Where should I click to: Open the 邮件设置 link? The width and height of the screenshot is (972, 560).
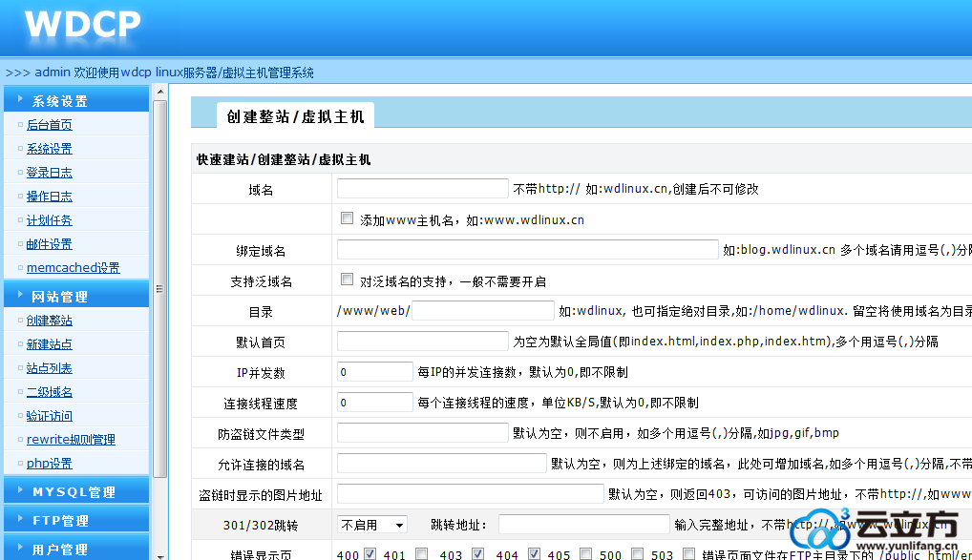[49, 244]
